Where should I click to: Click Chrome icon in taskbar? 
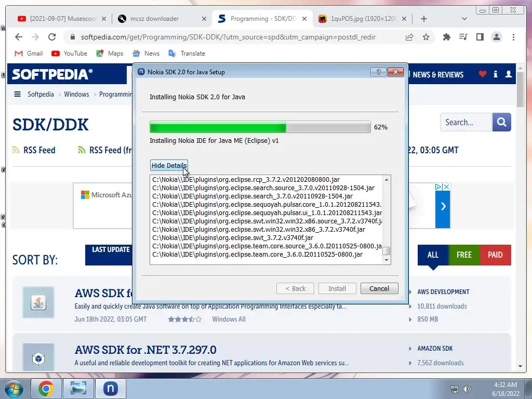click(x=46, y=389)
